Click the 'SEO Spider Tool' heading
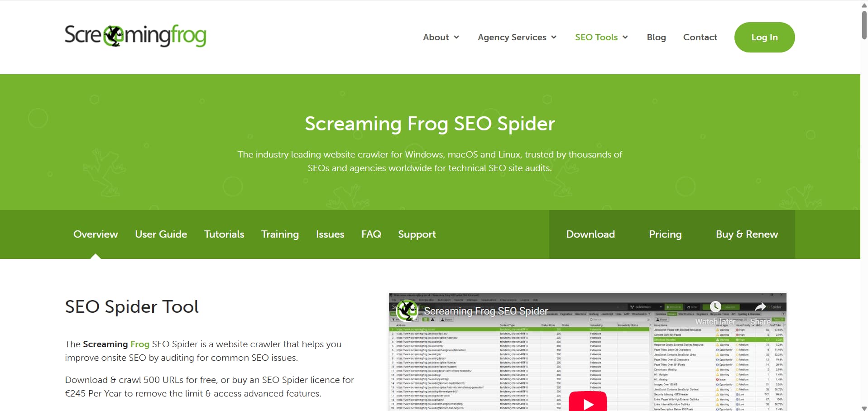 click(x=132, y=306)
